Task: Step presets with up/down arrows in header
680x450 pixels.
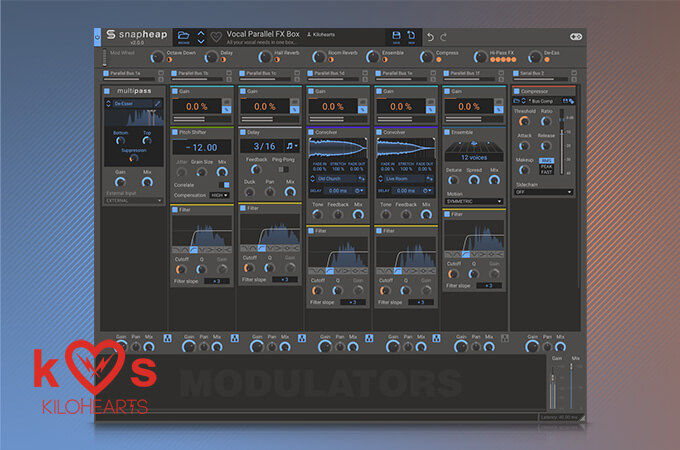Action: pos(201,37)
